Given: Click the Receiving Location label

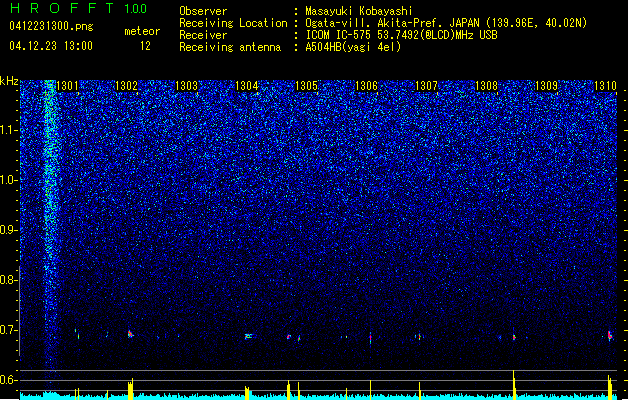Looking at the screenshot, I should pyautogui.click(x=233, y=23).
